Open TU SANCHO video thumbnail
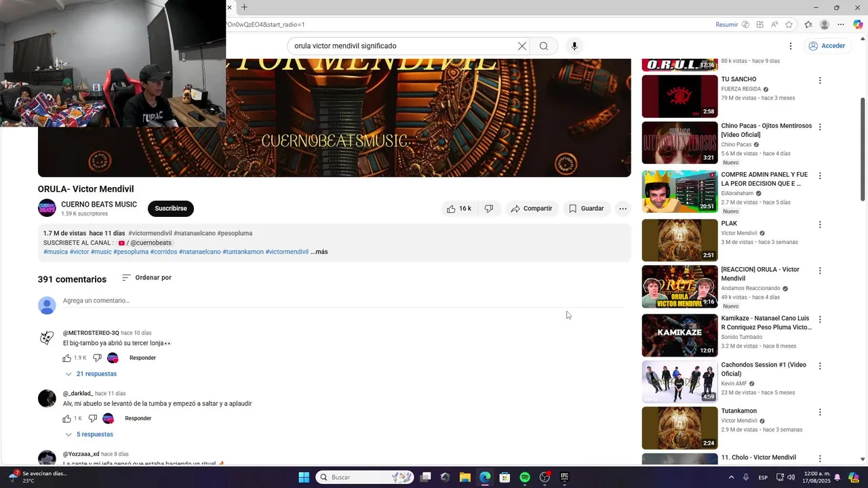Screen dimensions: 868x488 click(679, 96)
